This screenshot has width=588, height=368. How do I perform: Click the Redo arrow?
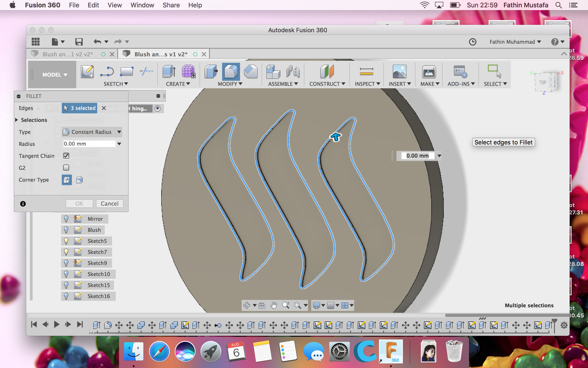[118, 42]
